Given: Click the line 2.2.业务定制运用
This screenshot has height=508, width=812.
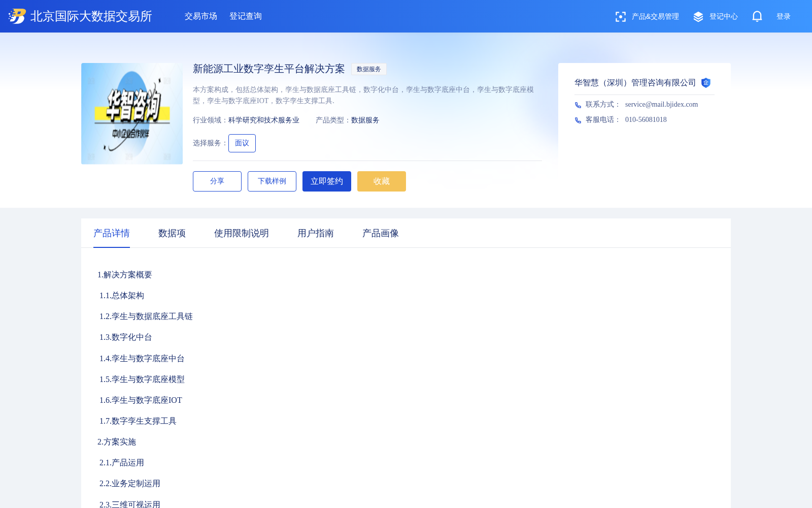Looking at the screenshot, I should (x=130, y=484).
